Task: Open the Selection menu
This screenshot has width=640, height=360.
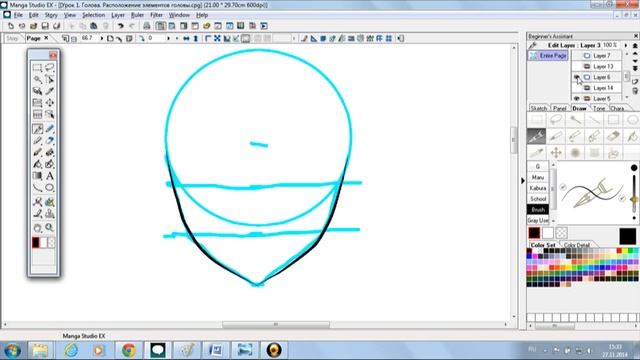Action: point(93,15)
